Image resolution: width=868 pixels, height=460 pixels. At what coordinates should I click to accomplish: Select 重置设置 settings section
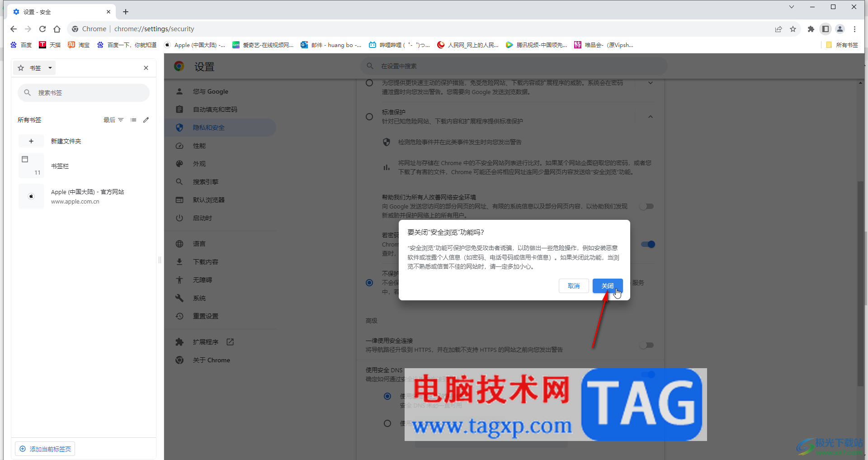pos(221,316)
